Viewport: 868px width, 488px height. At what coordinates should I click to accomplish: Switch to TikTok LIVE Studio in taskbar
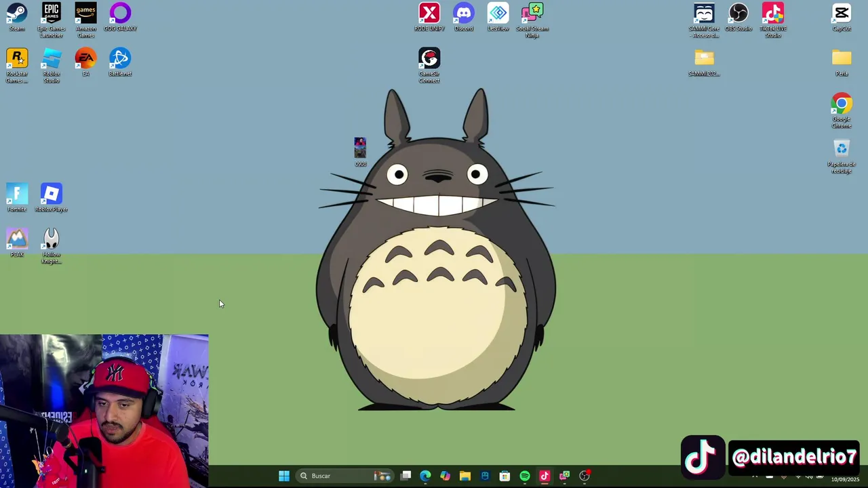point(545,476)
